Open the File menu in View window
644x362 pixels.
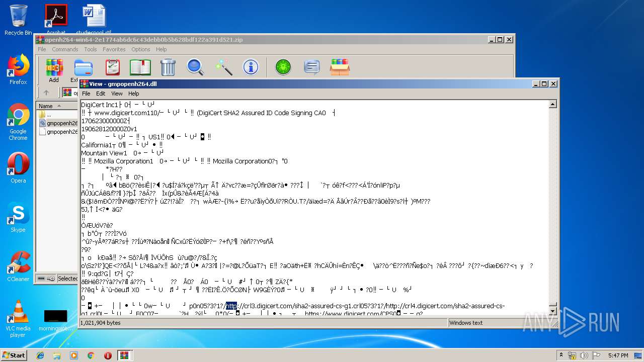click(x=86, y=94)
